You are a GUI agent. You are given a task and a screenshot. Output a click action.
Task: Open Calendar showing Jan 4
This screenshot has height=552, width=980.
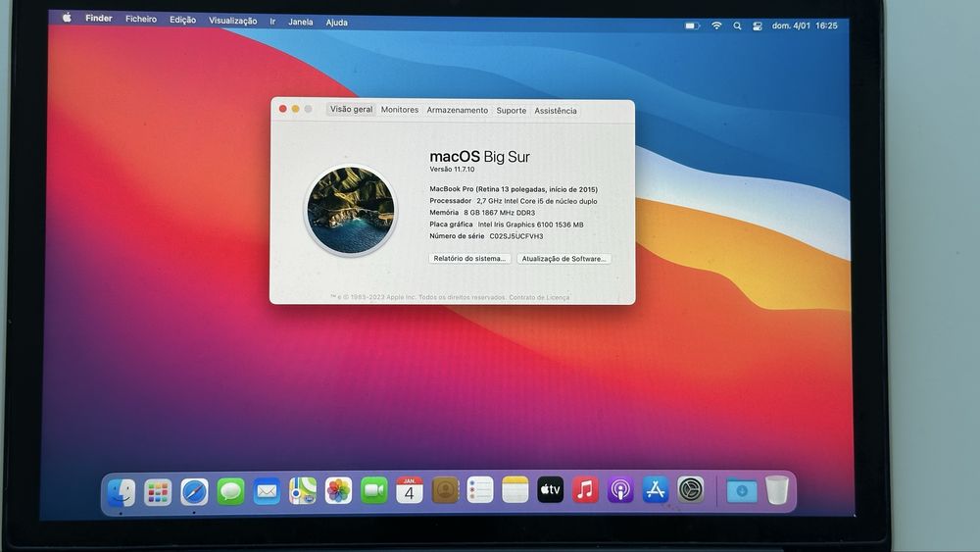[410, 490]
